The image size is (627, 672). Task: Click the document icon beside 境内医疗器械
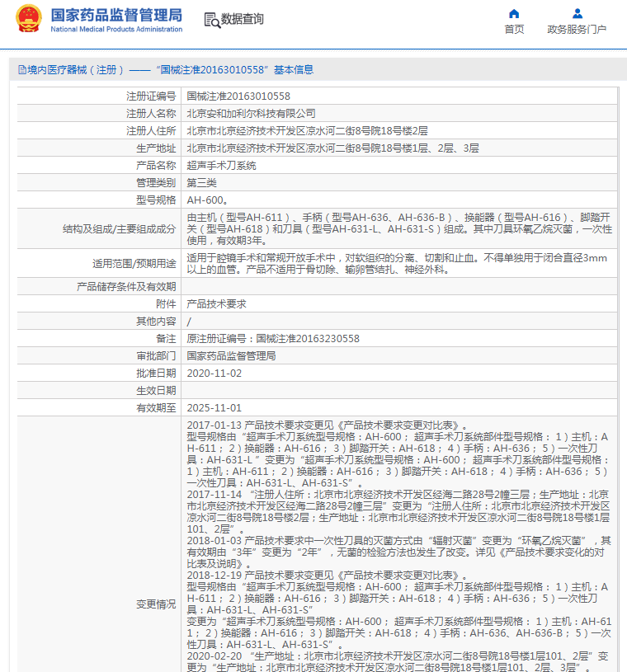pyautogui.click(x=22, y=70)
